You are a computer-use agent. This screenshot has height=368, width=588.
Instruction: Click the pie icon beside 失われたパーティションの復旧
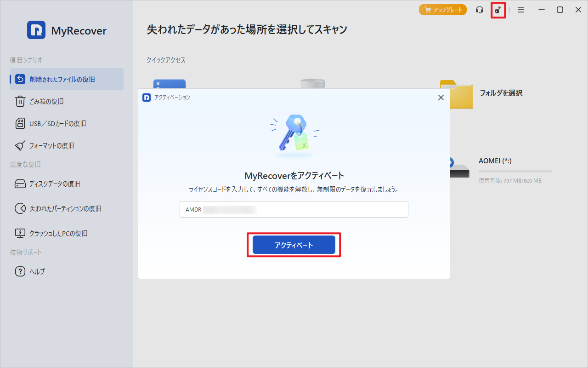[x=20, y=208]
